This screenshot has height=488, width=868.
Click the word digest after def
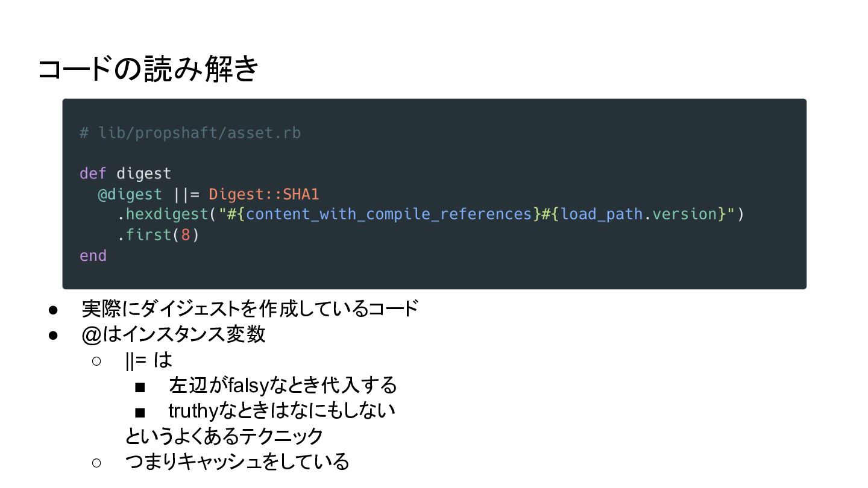(x=144, y=174)
